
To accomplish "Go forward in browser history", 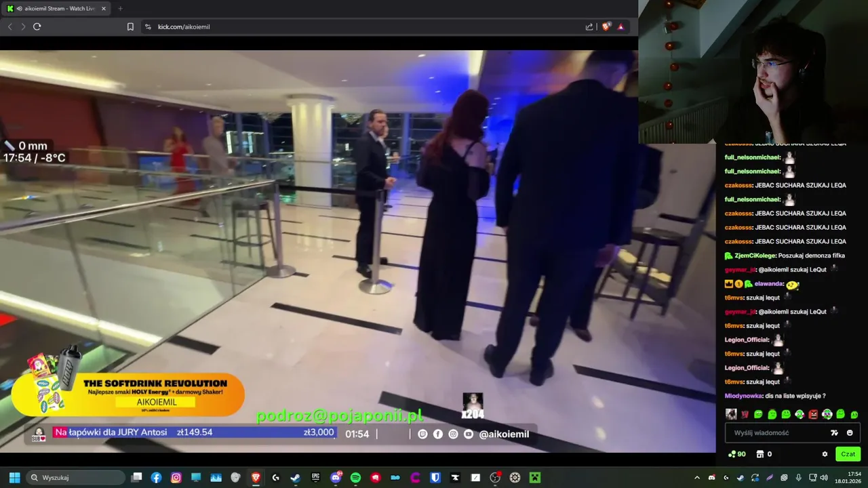I will pyautogui.click(x=23, y=26).
